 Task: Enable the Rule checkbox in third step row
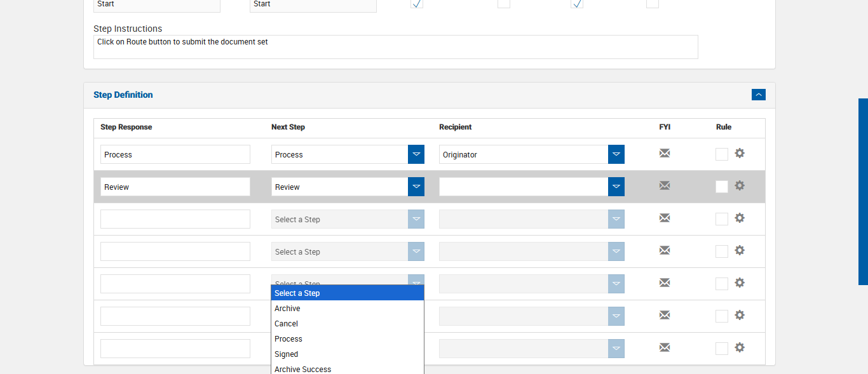pos(722,219)
